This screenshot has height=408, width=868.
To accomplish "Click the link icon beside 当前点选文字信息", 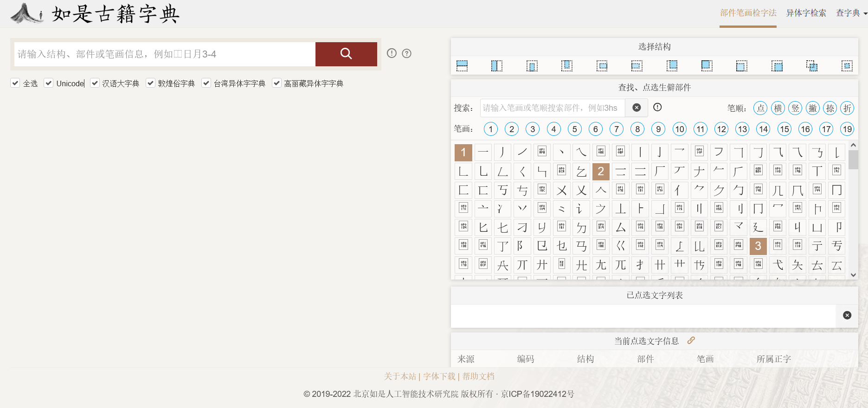I will click(x=691, y=340).
